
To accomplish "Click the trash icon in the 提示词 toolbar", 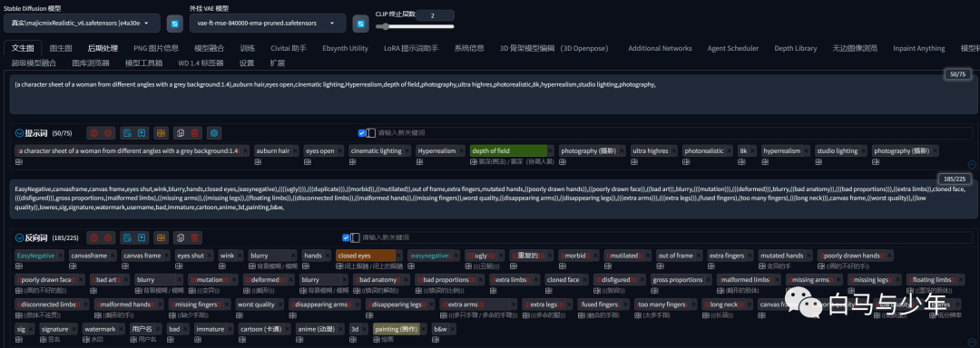I will click(195, 133).
